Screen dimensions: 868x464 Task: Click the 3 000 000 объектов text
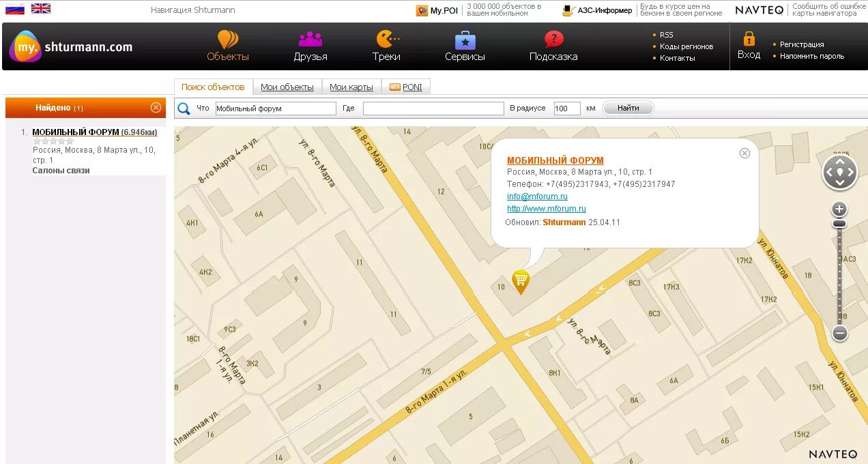[x=504, y=10]
